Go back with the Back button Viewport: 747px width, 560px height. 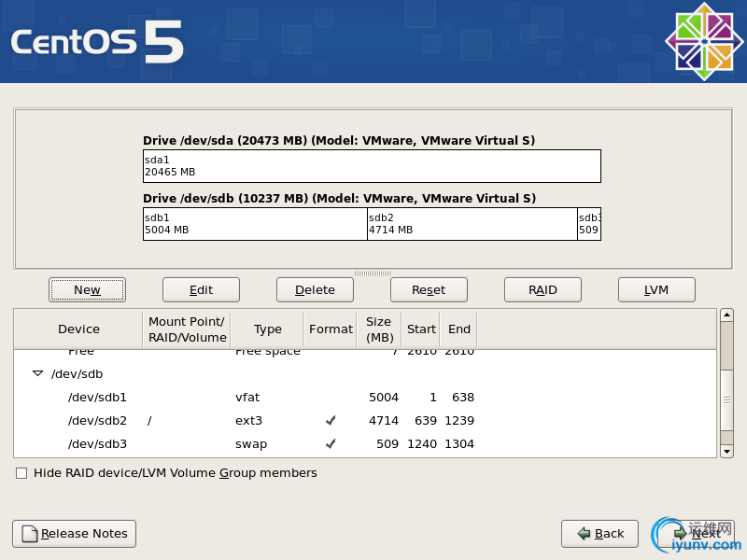(599, 533)
